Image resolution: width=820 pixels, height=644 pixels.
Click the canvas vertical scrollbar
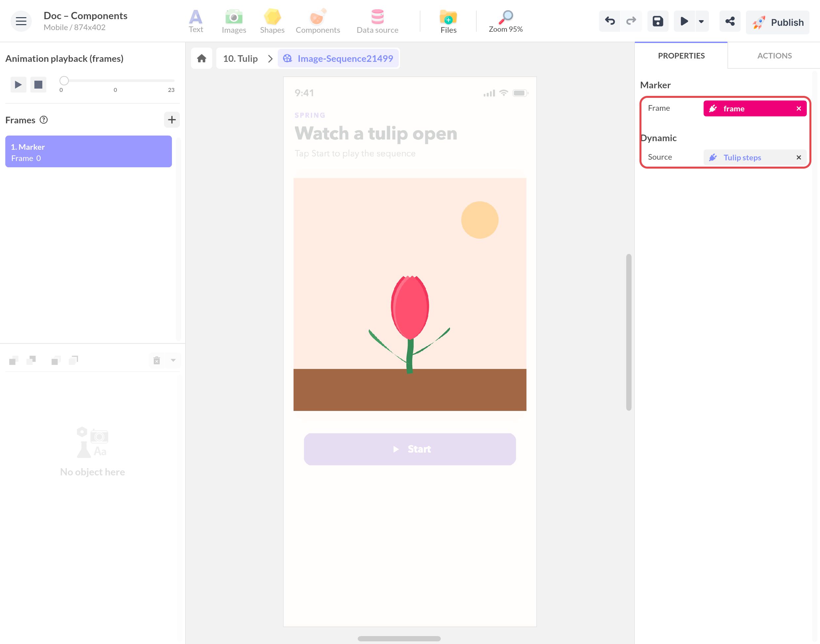(629, 332)
